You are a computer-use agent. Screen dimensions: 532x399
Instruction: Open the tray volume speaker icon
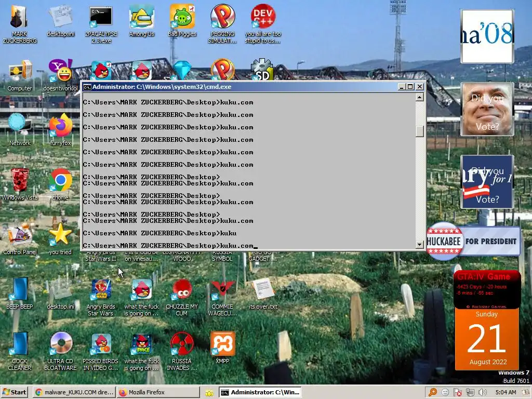[x=482, y=392]
